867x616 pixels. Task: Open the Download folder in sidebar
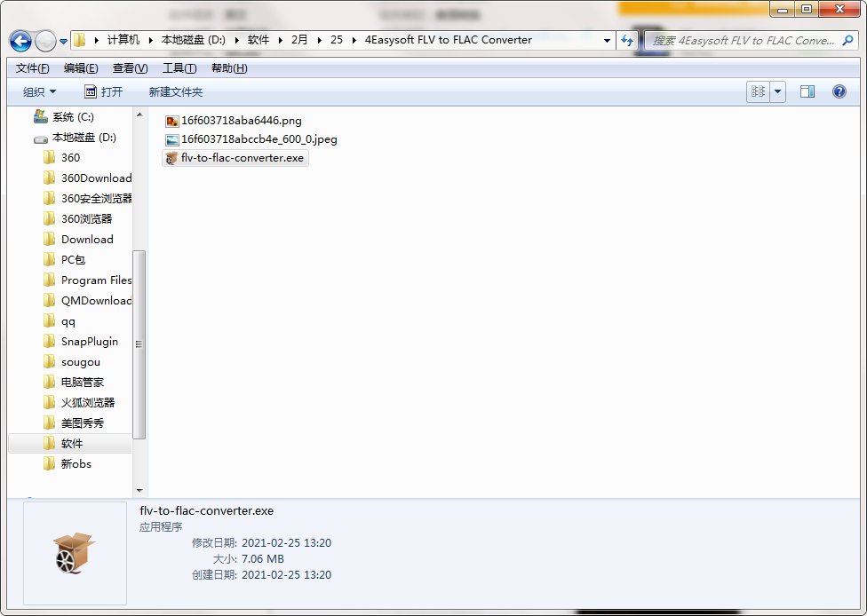click(78, 240)
